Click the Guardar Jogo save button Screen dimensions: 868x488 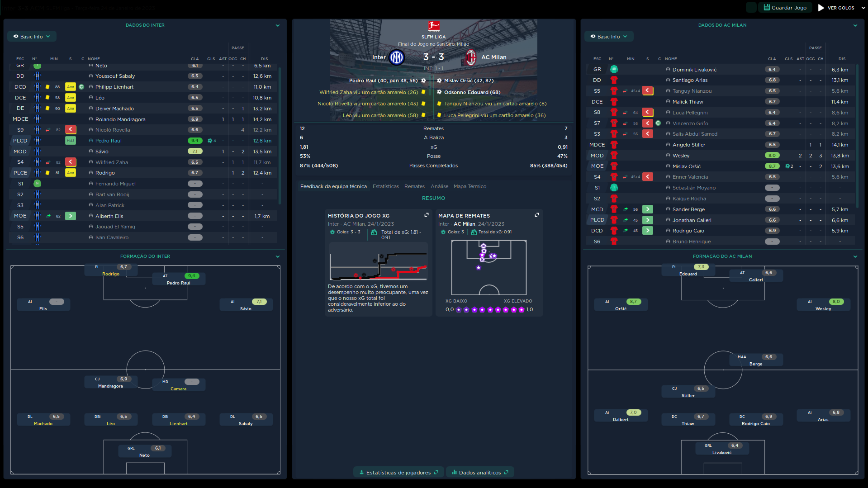(x=785, y=8)
